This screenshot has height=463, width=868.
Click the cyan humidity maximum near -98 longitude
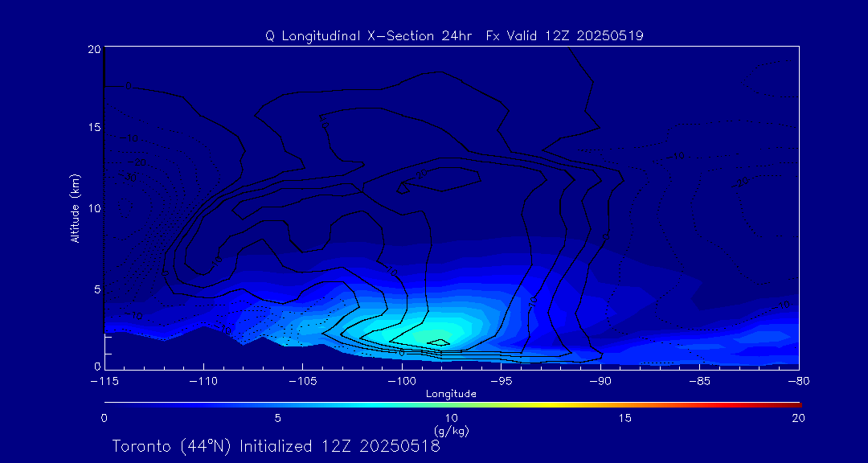(437, 338)
